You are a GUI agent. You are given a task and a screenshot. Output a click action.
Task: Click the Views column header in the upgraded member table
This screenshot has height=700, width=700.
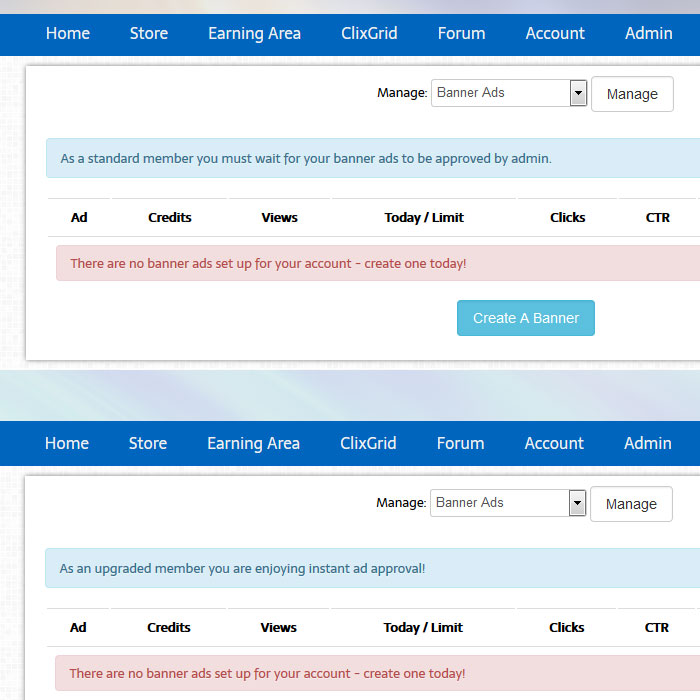[x=279, y=627]
